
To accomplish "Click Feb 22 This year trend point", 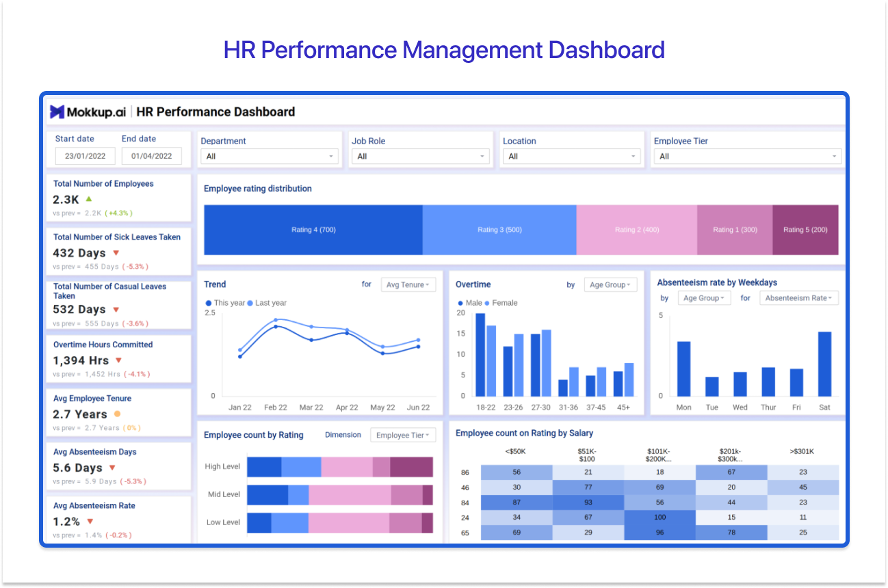I will [x=276, y=327].
